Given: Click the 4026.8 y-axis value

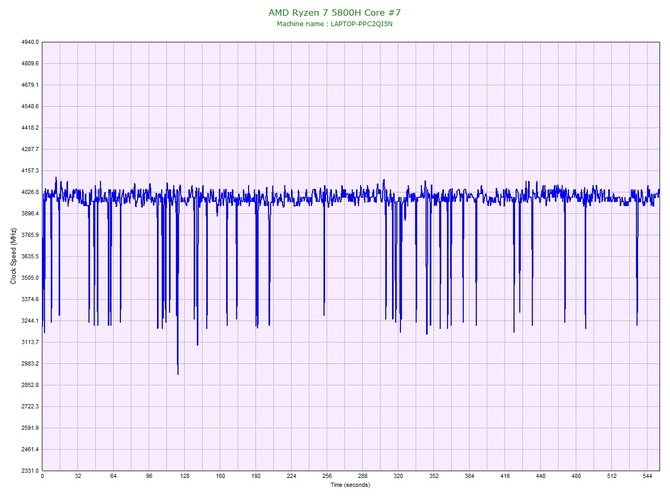Looking at the screenshot, I should click(x=30, y=192).
